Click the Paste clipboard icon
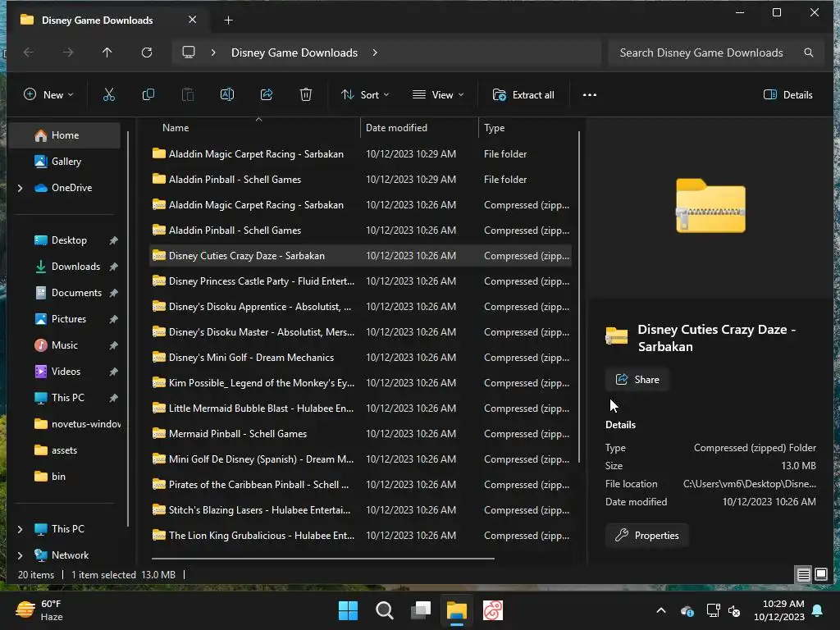 click(188, 95)
